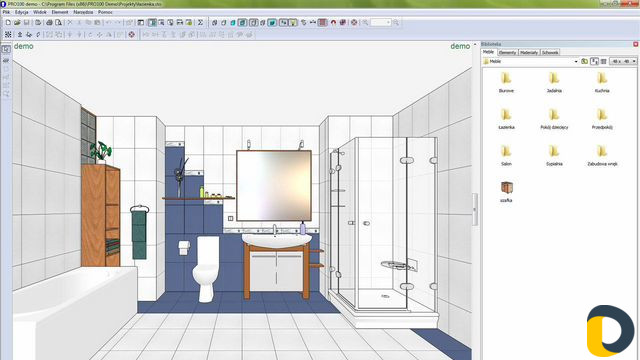
Task: Click the New project icon
Action: click(x=8, y=23)
